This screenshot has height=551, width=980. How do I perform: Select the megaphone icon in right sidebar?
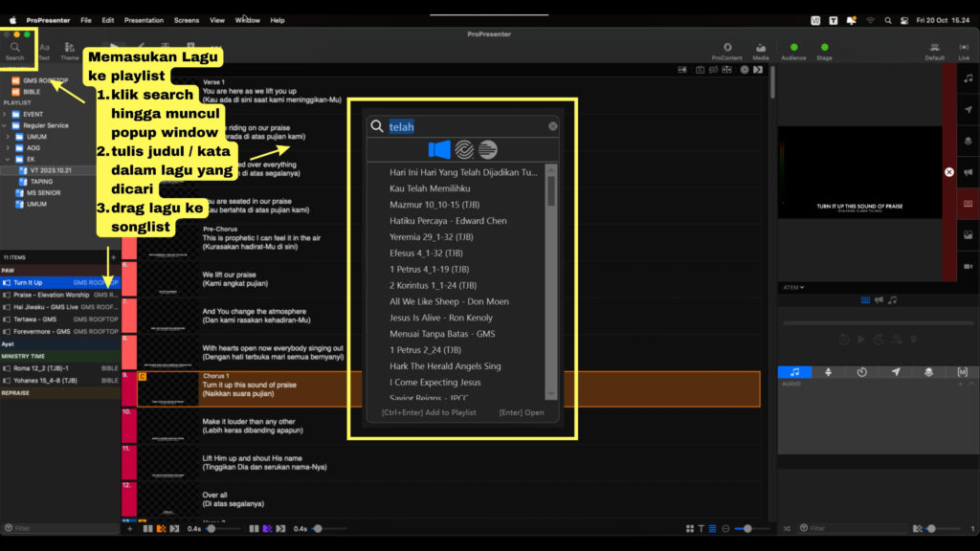tap(969, 172)
